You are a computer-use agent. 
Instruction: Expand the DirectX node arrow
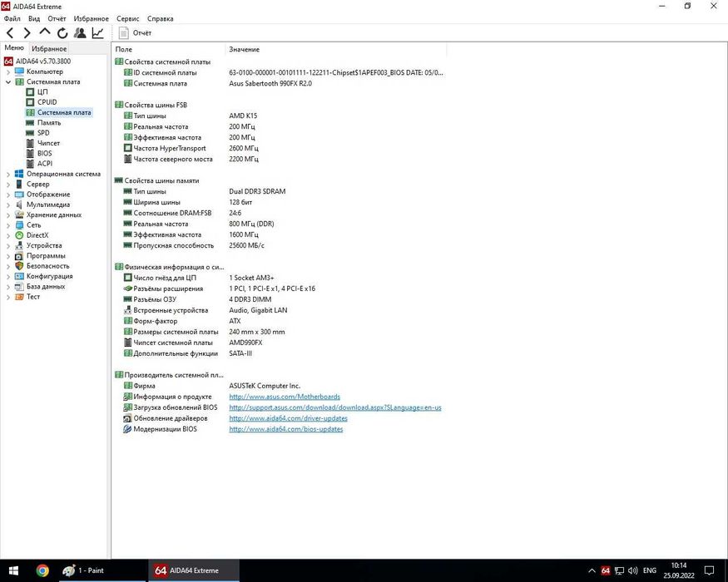click(7, 235)
